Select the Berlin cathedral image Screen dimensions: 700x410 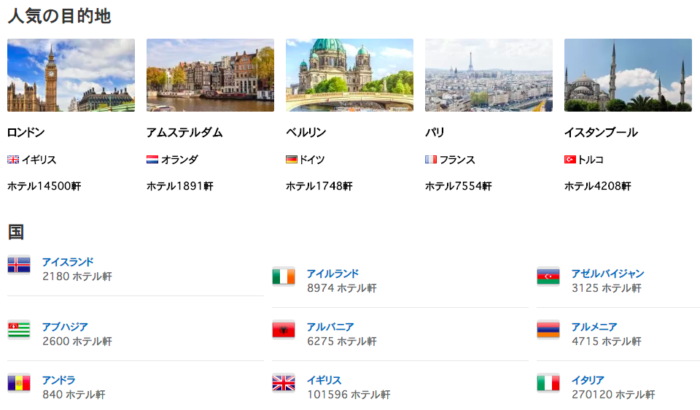point(349,75)
